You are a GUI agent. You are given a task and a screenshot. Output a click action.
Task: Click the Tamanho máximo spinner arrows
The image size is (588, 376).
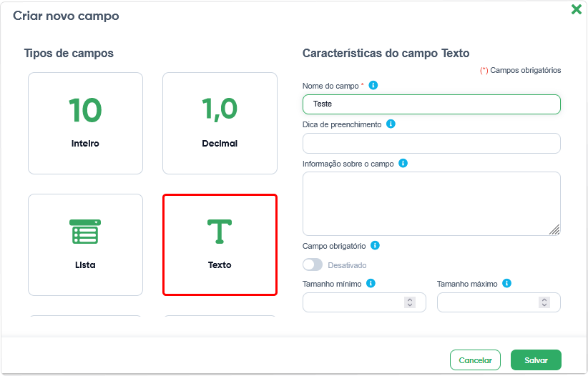[544, 302]
